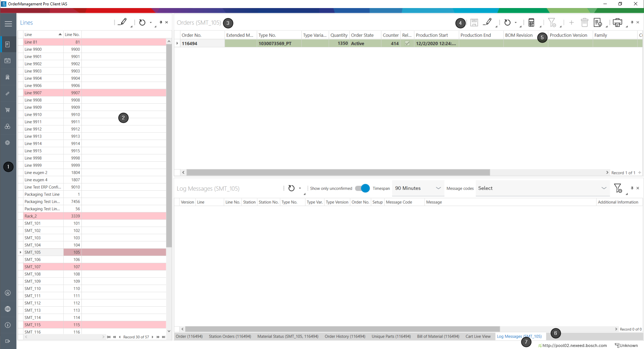
Task: Pin the Log Messages panel
Action: (632, 188)
